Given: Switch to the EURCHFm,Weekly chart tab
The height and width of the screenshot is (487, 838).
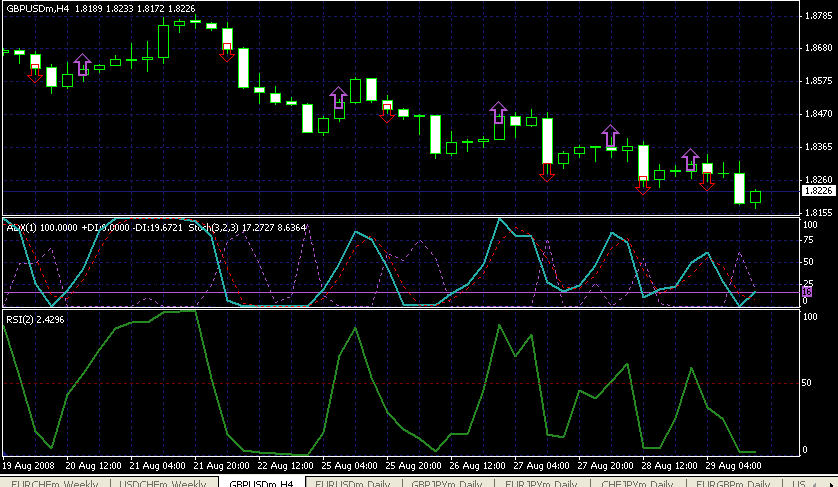Looking at the screenshot, I should pyautogui.click(x=55, y=483).
